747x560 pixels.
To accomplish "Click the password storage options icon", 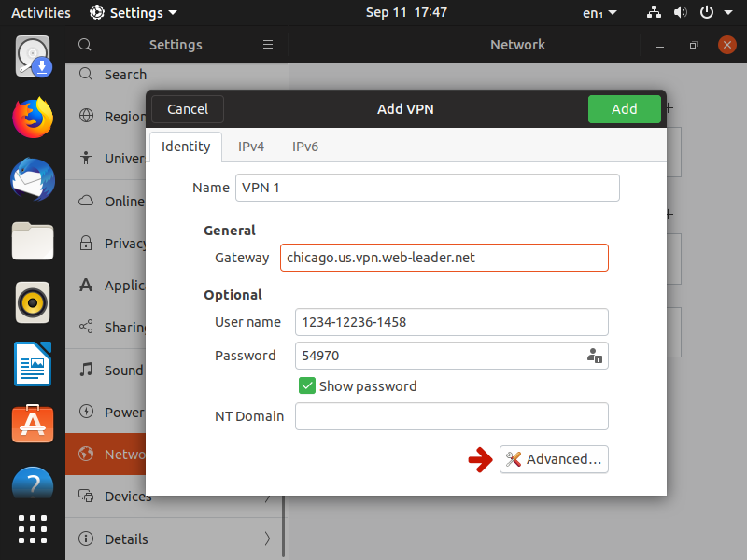I will [x=594, y=356].
